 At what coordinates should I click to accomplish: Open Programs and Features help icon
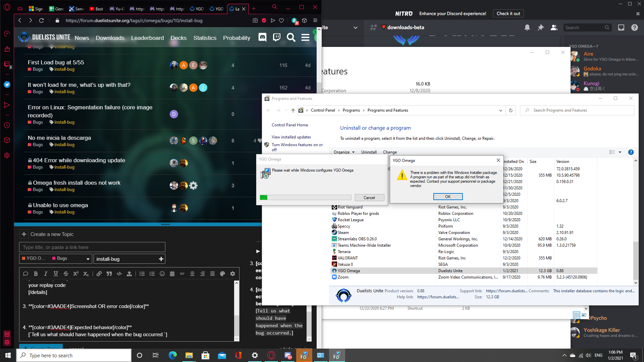tap(631, 152)
